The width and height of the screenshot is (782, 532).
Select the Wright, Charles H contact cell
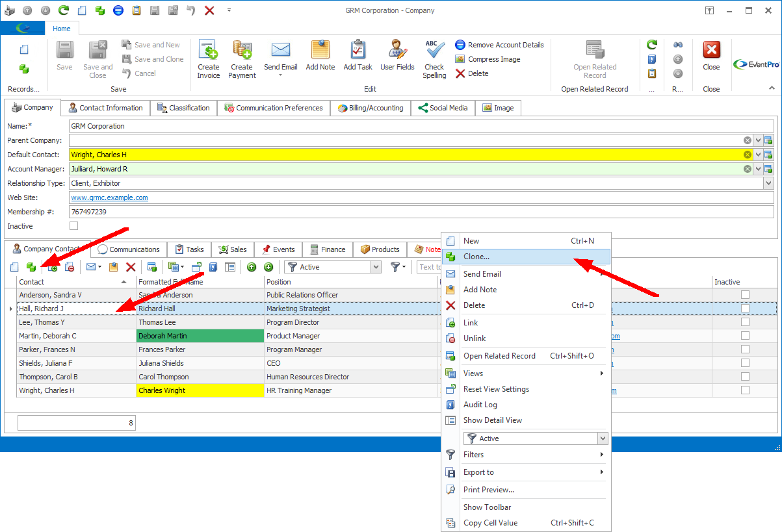(x=76, y=390)
